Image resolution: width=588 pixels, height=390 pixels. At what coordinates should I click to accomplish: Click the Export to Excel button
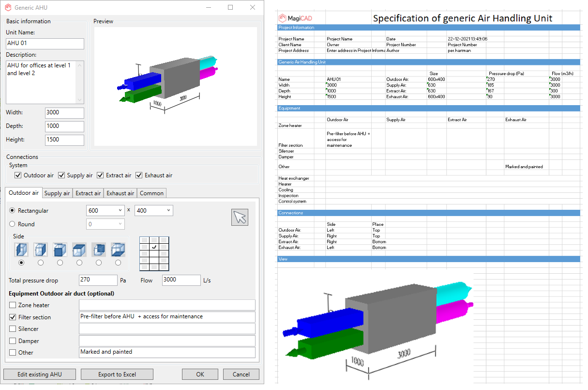(x=117, y=374)
